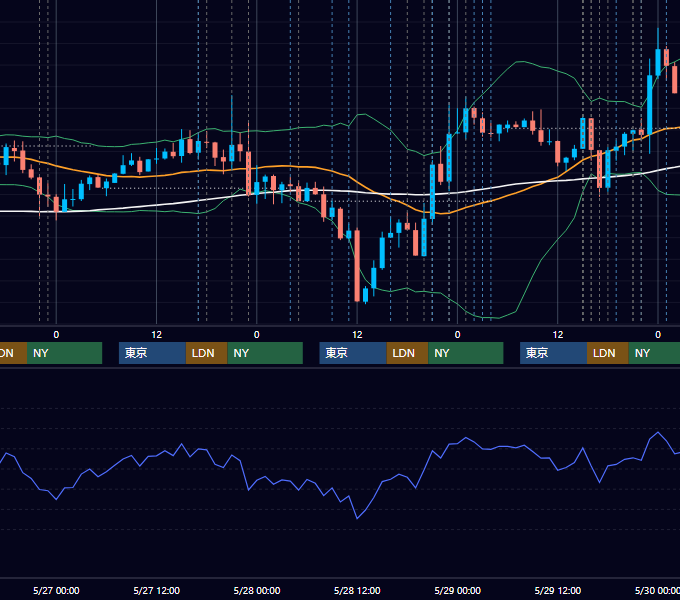
Task: Click the NY session block ending 5/28 morning
Action: tap(265, 353)
